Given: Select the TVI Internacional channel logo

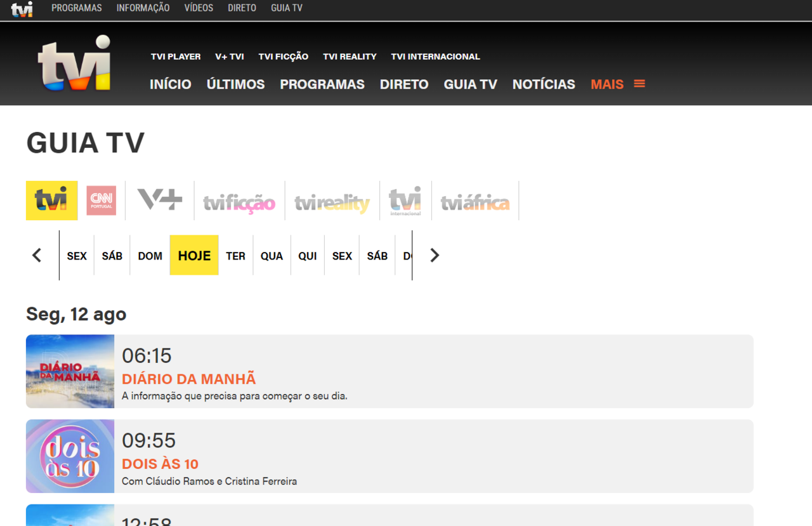Looking at the screenshot, I should (405, 201).
